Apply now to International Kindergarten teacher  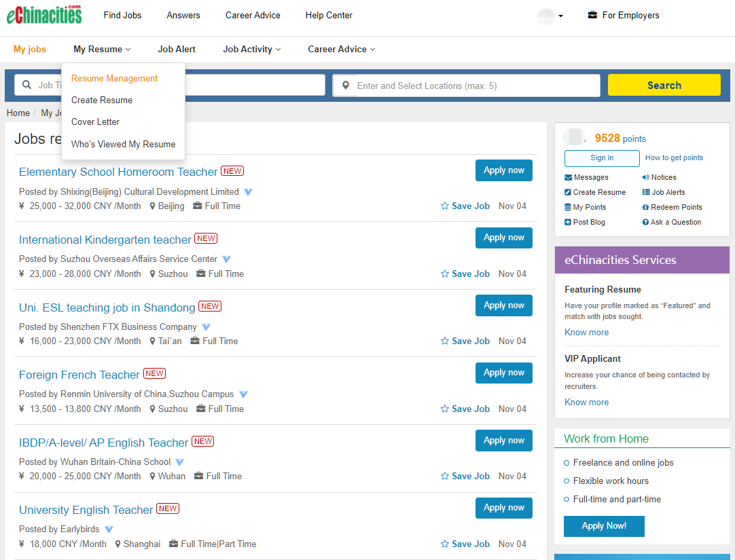click(504, 238)
